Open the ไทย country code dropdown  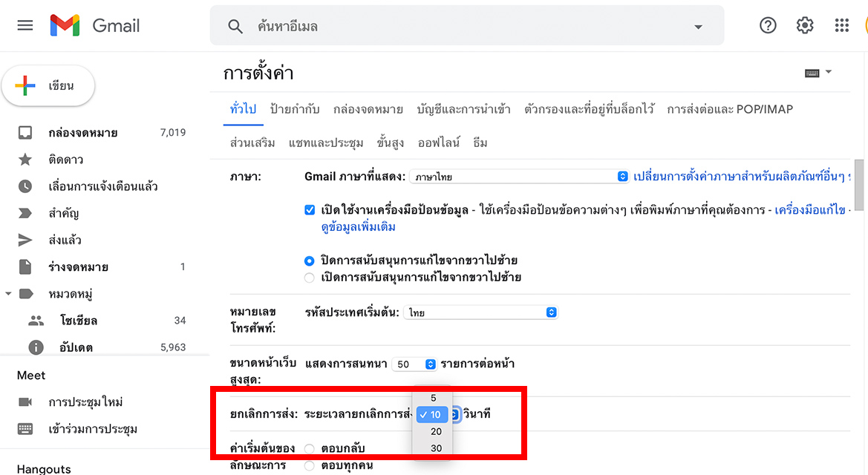tap(480, 312)
